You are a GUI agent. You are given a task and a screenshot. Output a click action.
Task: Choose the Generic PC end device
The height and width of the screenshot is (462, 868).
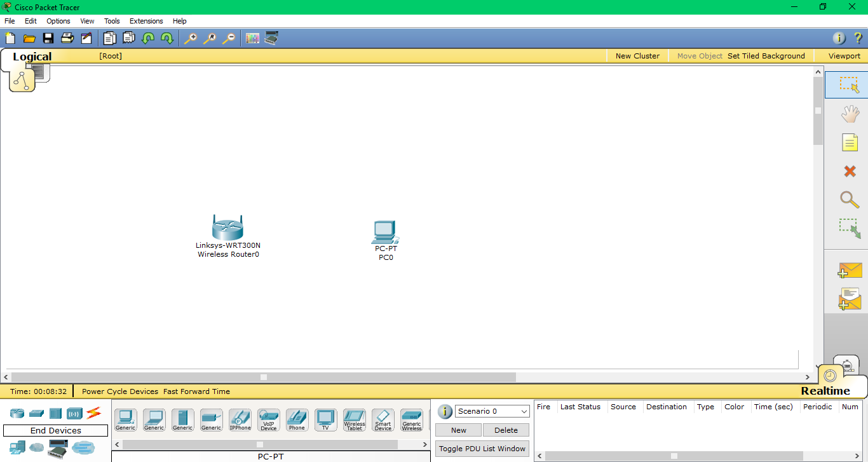pyautogui.click(x=125, y=418)
